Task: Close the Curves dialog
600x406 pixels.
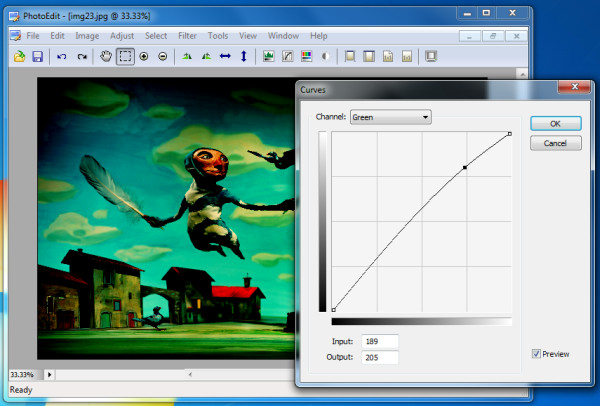Action: coord(574,87)
